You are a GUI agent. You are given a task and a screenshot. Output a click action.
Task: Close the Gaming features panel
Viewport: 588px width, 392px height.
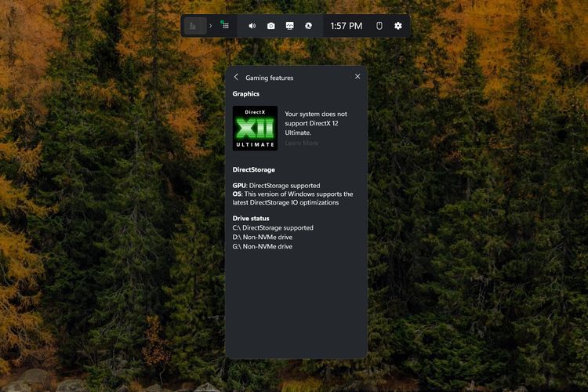(x=358, y=77)
